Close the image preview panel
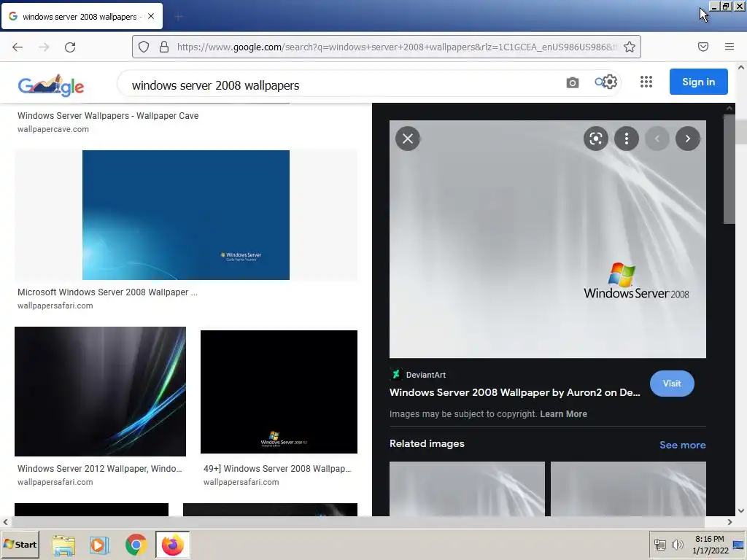The image size is (747, 560). pyautogui.click(x=408, y=139)
